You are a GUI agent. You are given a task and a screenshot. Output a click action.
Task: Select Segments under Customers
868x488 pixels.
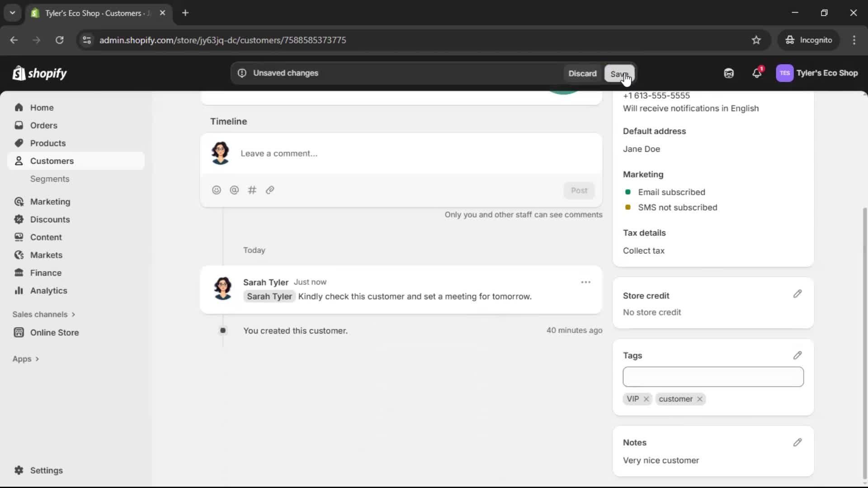50,179
